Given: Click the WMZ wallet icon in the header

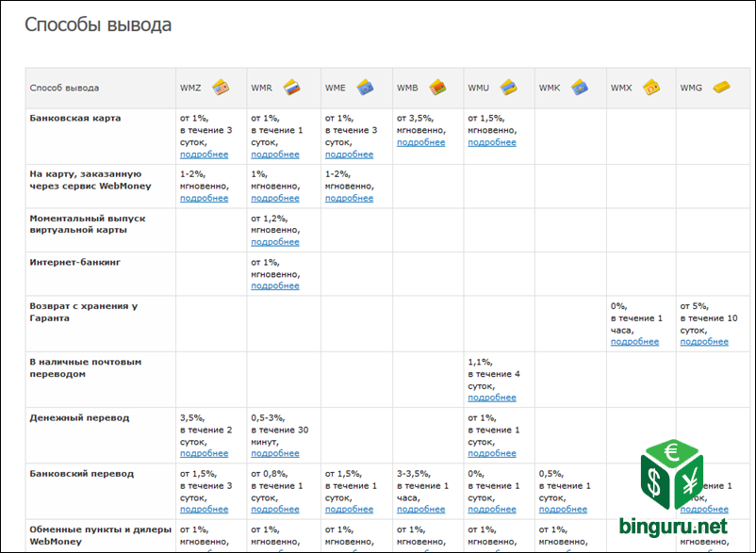Looking at the screenshot, I should tap(221, 88).
